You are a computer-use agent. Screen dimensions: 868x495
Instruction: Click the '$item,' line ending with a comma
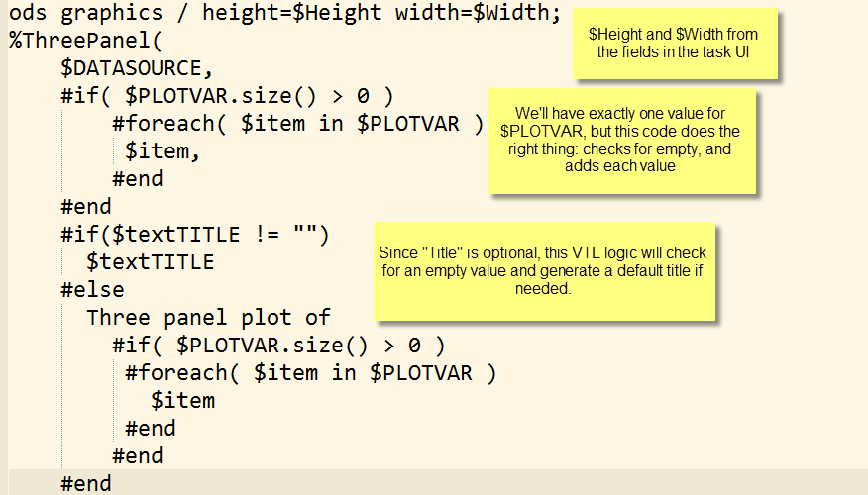coord(163,151)
